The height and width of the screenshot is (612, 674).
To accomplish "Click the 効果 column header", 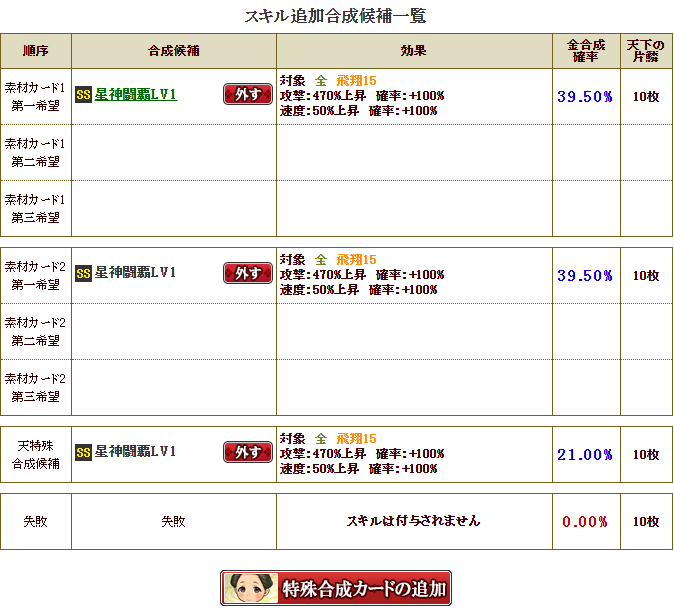I will tap(414, 51).
